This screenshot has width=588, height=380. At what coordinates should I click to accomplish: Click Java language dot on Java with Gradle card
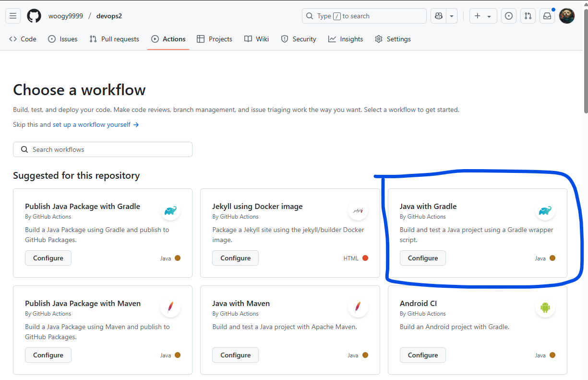[x=552, y=258]
